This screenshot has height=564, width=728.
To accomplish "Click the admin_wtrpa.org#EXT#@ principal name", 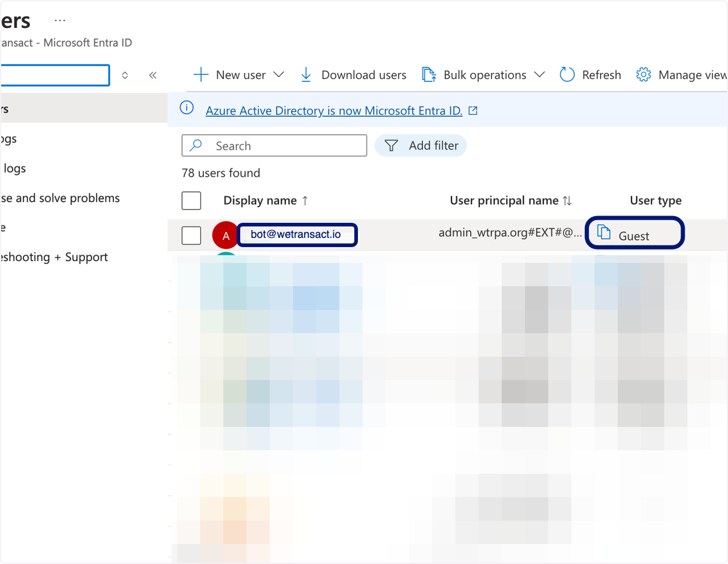I will [510, 233].
